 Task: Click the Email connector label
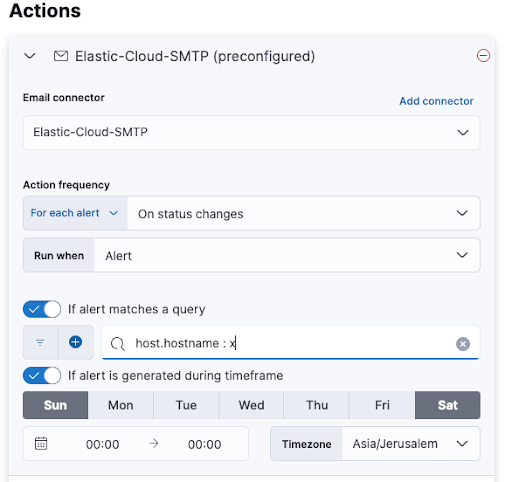click(64, 97)
